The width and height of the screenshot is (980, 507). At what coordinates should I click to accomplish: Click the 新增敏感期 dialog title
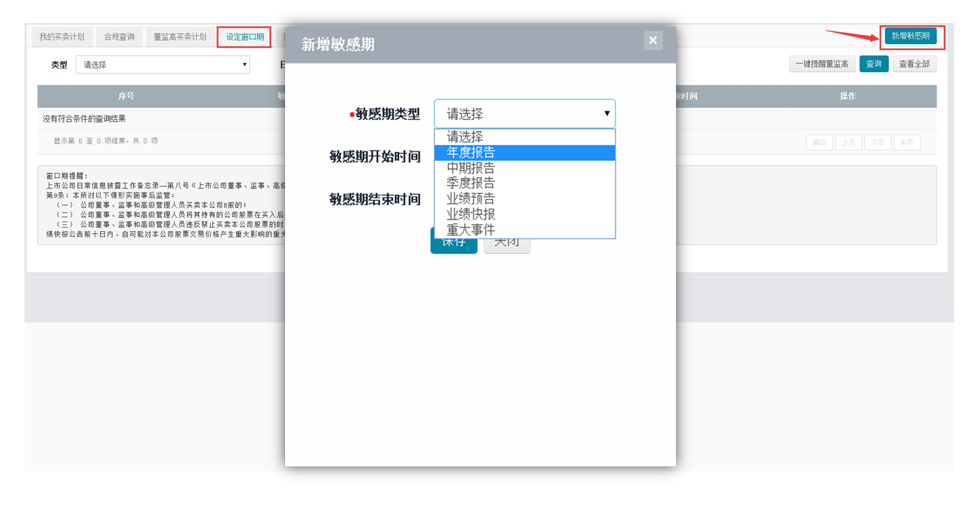pyautogui.click(x=338, y=45)
